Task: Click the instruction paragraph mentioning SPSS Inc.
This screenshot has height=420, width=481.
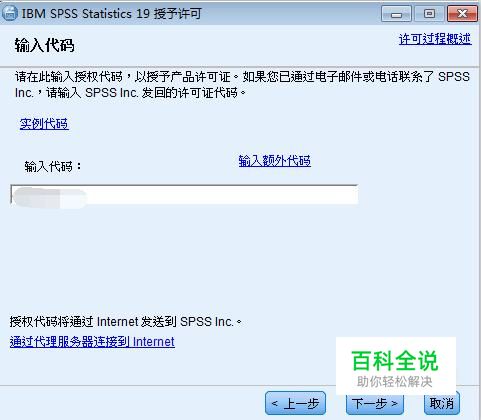Action: tap(242, 84)
